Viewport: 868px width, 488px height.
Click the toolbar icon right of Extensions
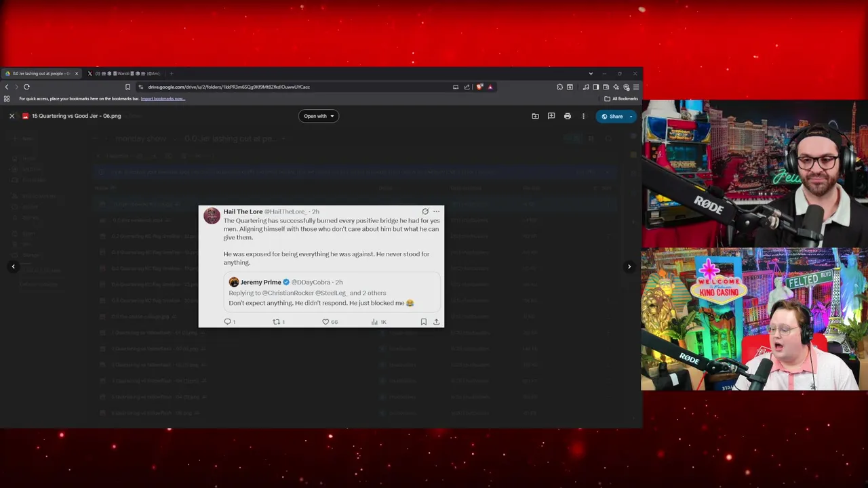coord(570,87)
